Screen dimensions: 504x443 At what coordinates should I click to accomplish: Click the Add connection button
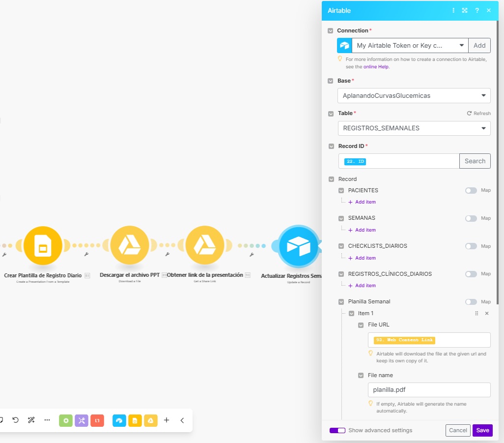tap(479, 45)
